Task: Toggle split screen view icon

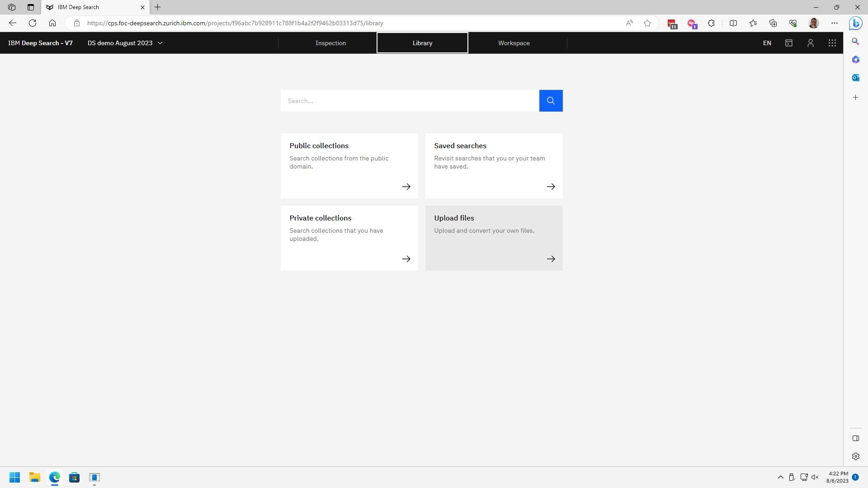Action: [733, 23]
